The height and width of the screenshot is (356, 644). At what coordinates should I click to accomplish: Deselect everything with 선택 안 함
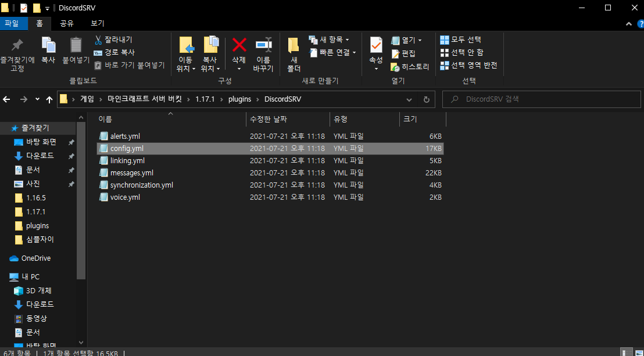[x=461, y=53]
